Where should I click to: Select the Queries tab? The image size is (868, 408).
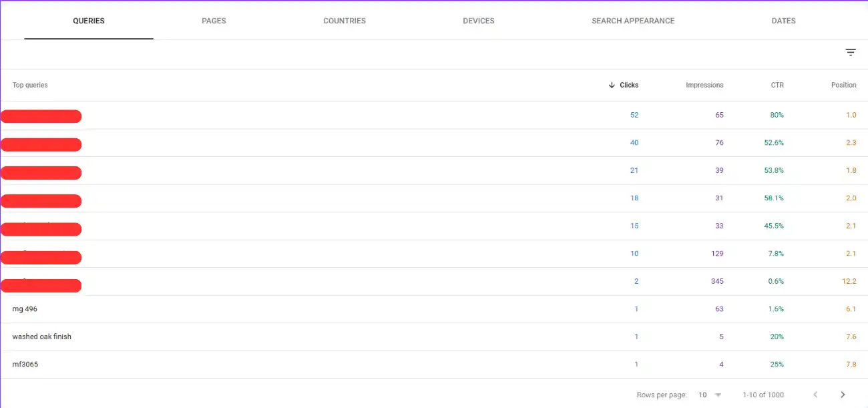pyautogui.click(x=89, y=21)
